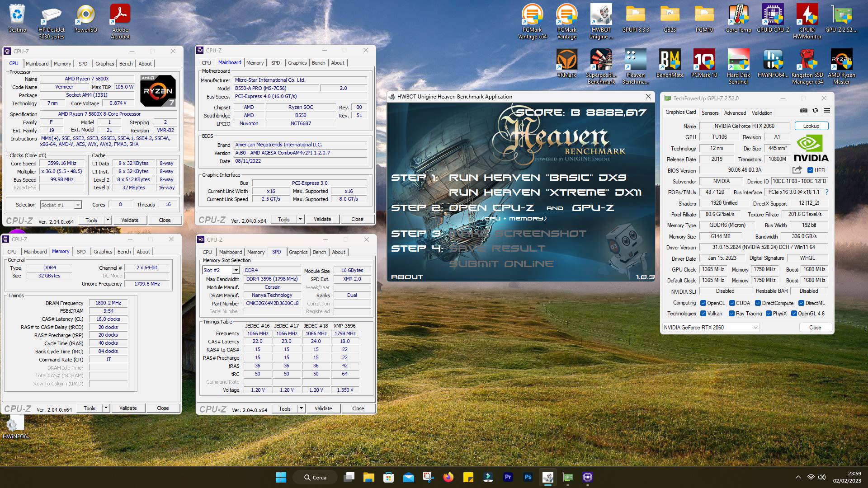Open CPUID HWMonitor desktop icon

807,22
